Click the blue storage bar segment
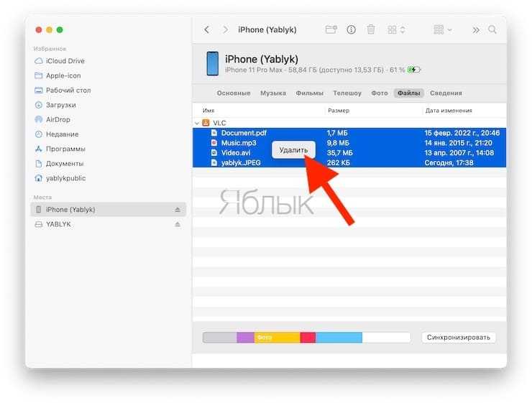 339,337
